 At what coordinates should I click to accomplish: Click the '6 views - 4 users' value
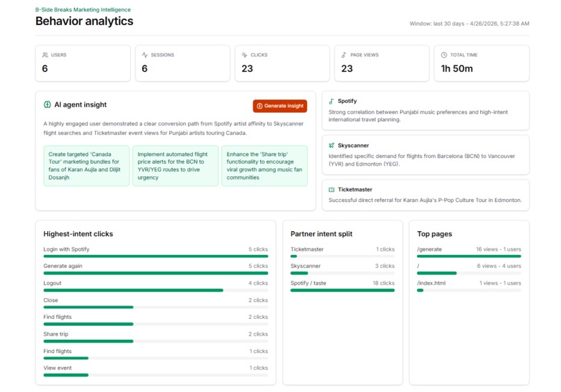click(499, 266)
